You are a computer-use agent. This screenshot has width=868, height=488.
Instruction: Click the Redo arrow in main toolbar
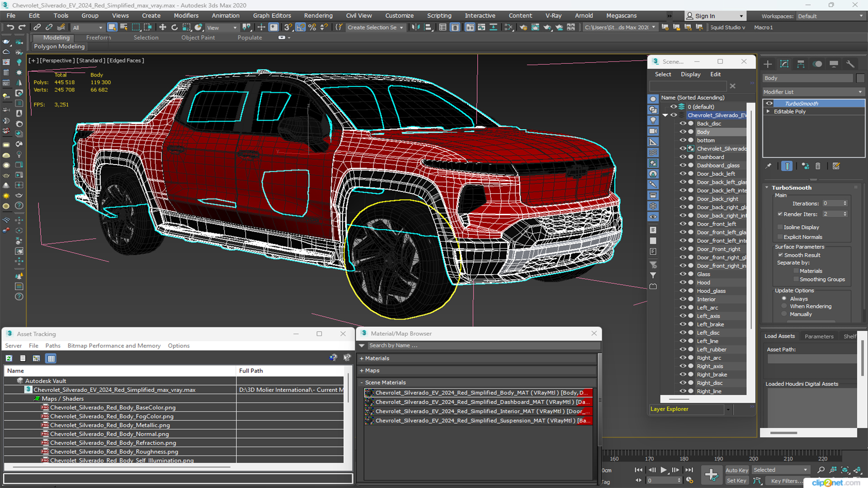pos(22,28)
